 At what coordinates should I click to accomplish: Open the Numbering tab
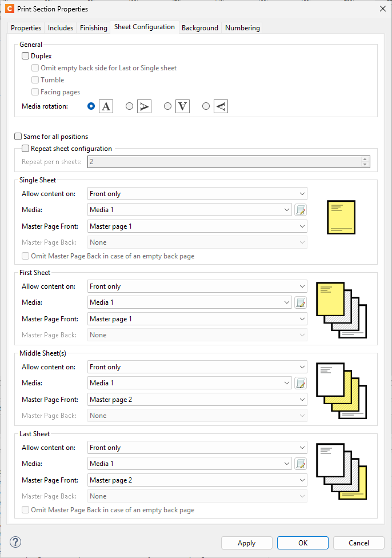pyautogui.click(x=242, y=28)
